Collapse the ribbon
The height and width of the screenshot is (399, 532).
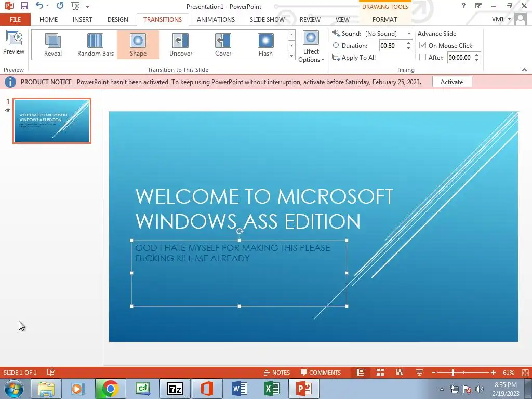click(525, 70)
